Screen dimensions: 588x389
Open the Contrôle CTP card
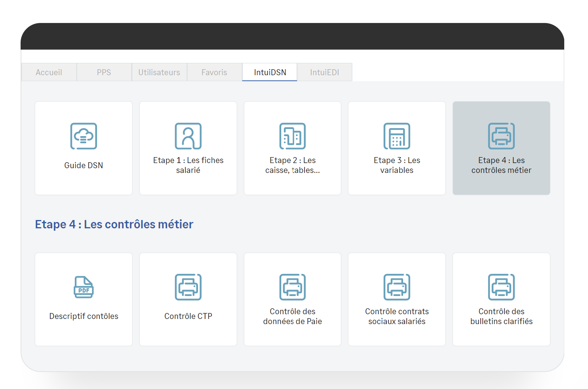coord(188,299)
